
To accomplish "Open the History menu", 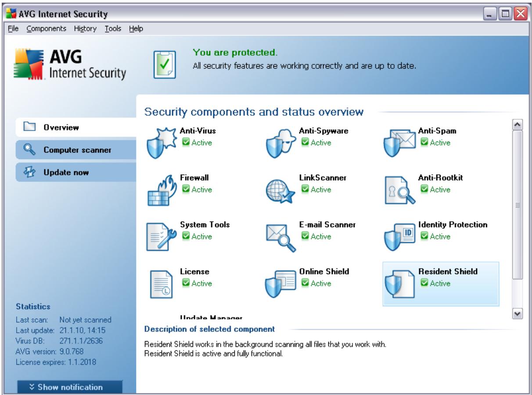I will tap(86, 29).
